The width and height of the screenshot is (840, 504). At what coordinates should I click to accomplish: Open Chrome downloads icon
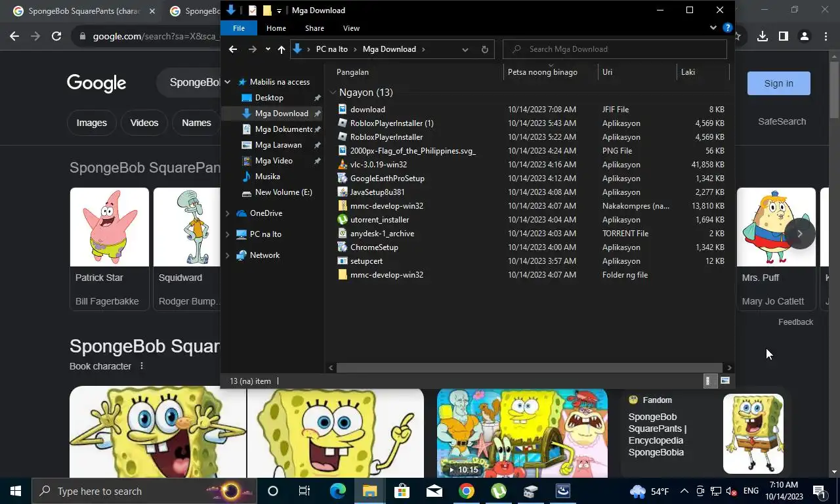(763, 36)
